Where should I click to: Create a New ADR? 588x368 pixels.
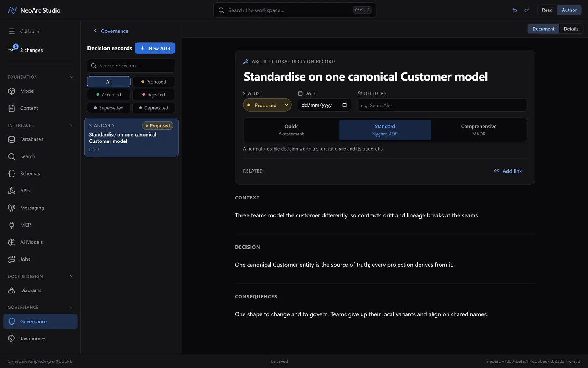(155, 48)
